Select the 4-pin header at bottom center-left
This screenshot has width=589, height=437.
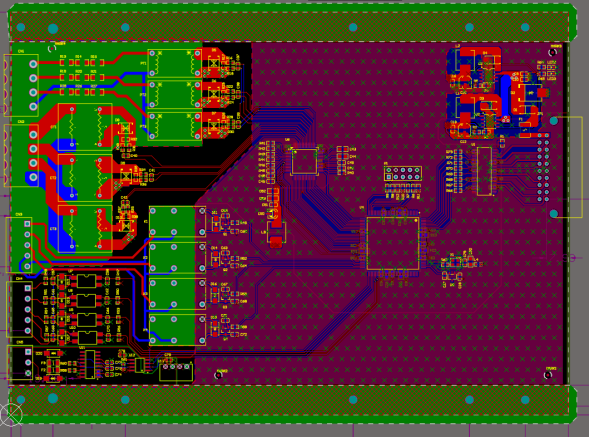point(176,370)
